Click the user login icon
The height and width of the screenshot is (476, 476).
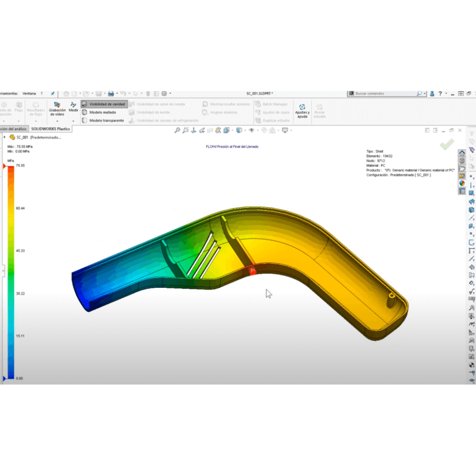[432, 93]
